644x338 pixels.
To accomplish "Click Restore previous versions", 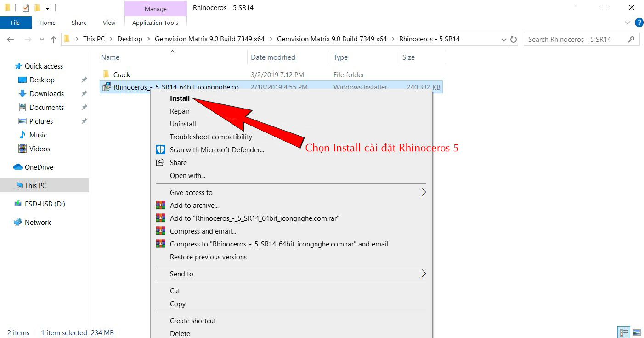I will [208, 257].
